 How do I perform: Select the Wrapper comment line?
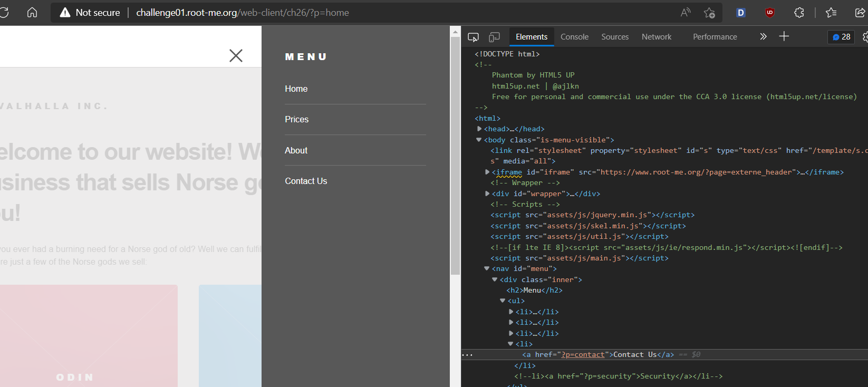525,182
